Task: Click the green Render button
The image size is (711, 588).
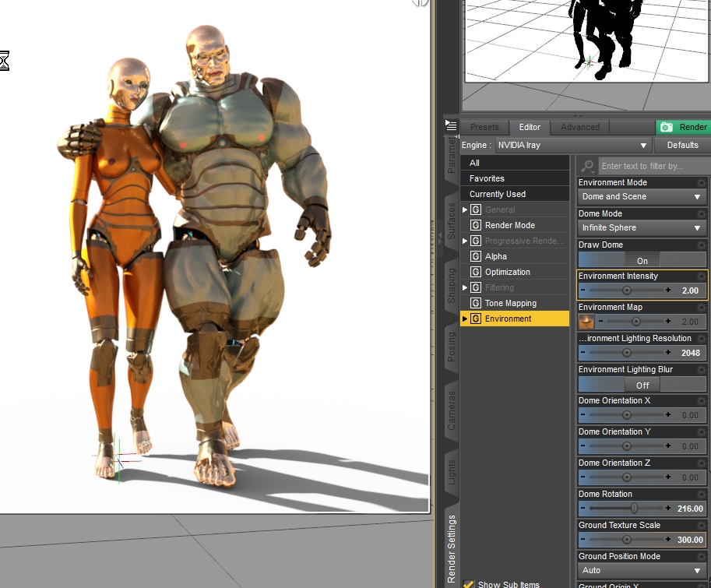Action: [x=683, y=127]
